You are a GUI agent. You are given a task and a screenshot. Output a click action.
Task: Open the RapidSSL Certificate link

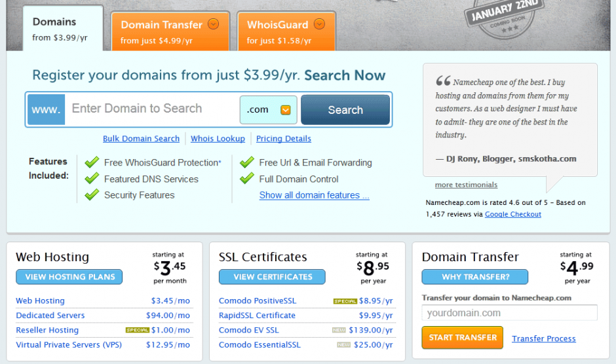[x=257, y=316]
